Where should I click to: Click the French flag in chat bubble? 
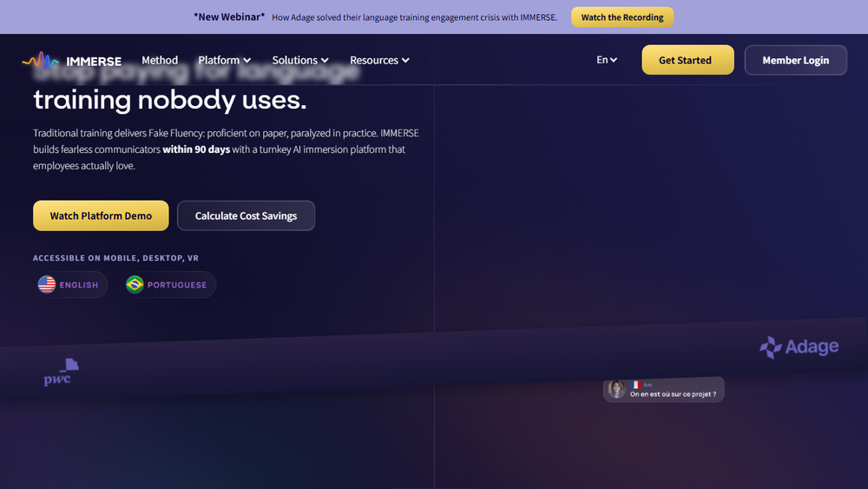pyautogui.click(x=635, y=385)
